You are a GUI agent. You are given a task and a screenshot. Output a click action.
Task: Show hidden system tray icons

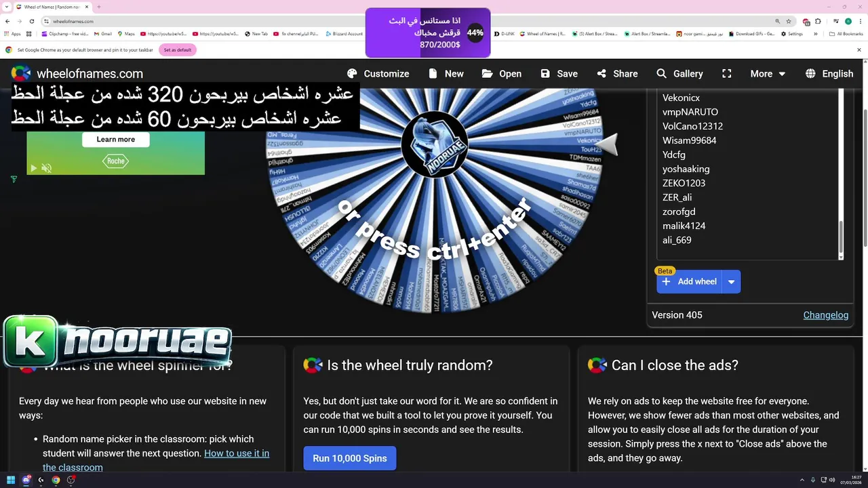coord(802,480)
